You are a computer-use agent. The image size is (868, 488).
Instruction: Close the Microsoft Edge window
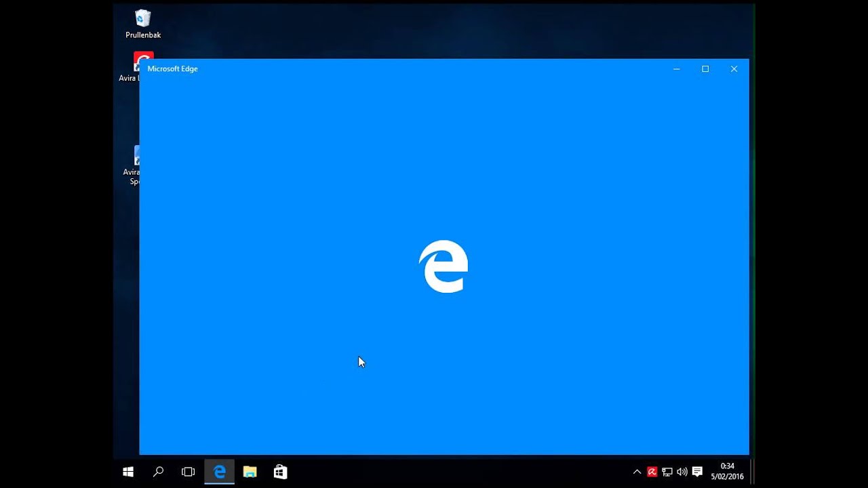coord(734,69)
